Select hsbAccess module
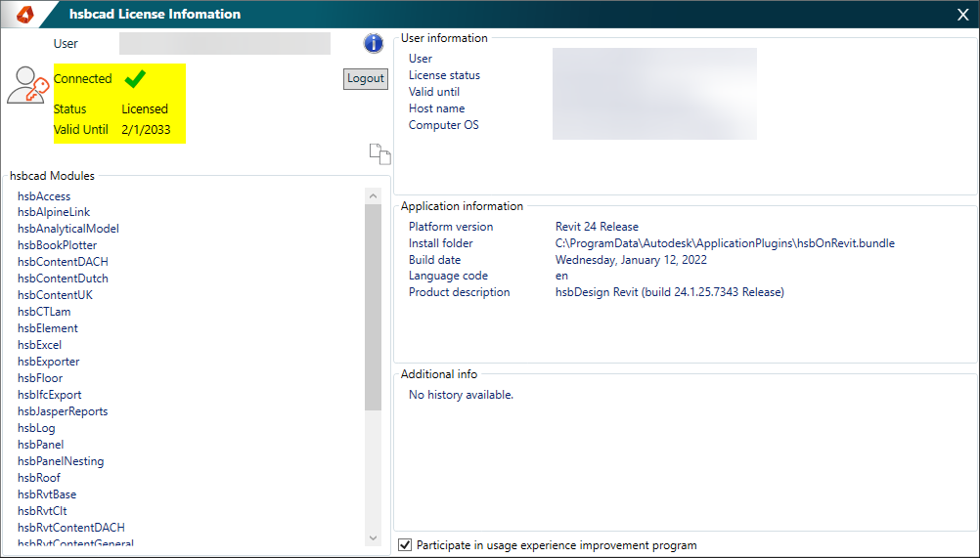The image size is (980, 558). pyautogui.click(x=44, y=196)
